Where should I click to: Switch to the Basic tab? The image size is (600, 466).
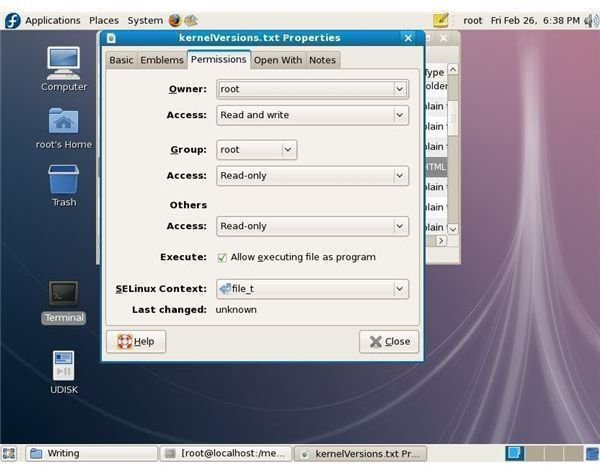pyautogui.click(x=121, y=60)
